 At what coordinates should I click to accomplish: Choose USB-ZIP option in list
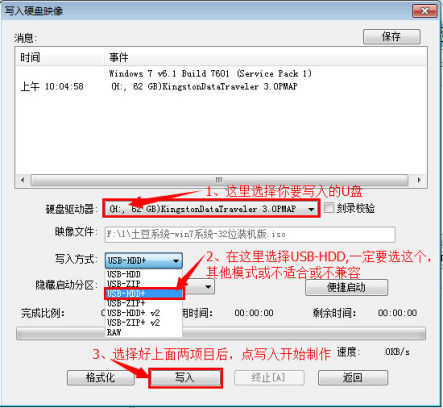tap(124, 284)
